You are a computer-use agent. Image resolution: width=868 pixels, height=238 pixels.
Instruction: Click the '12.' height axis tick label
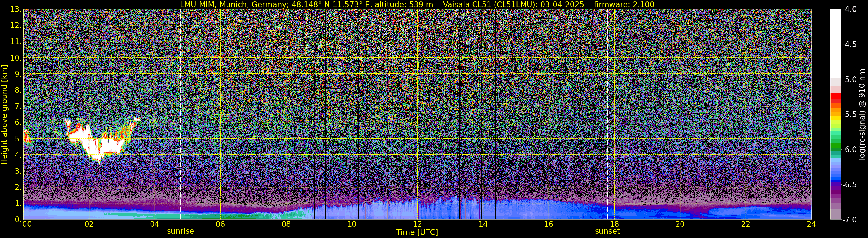tap(16, 25)
